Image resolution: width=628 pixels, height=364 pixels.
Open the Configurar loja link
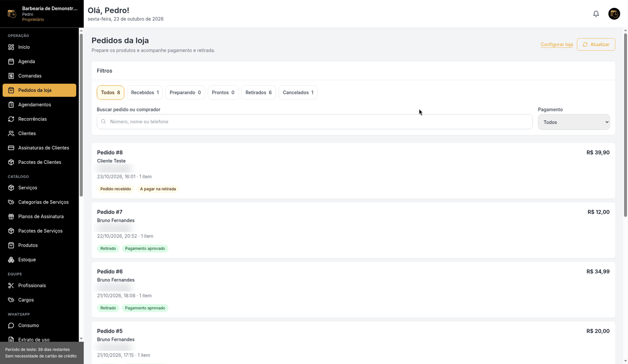(x=557, y=45)
